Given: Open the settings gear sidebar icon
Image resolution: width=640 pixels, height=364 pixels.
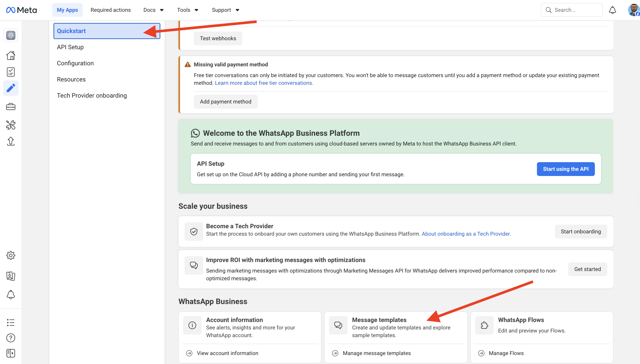Looking at the screenshot, I should click(11, 255).
